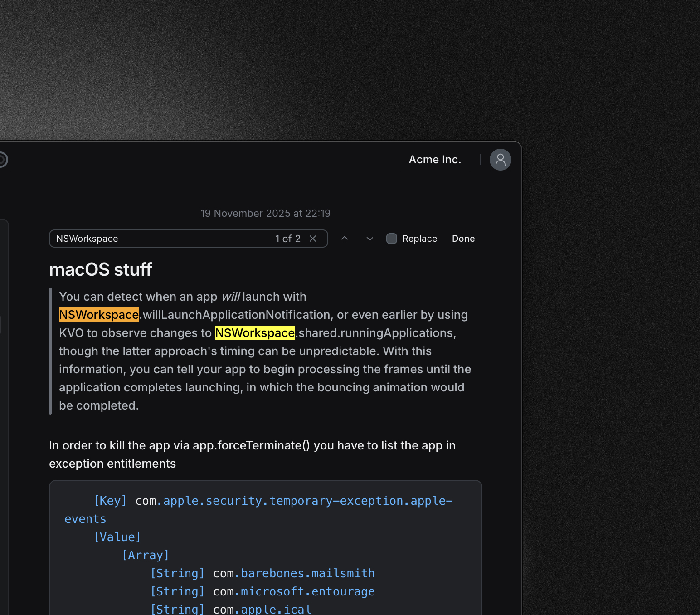
Task: Click the italic word "will" in the quote
Action: point(230,297)
